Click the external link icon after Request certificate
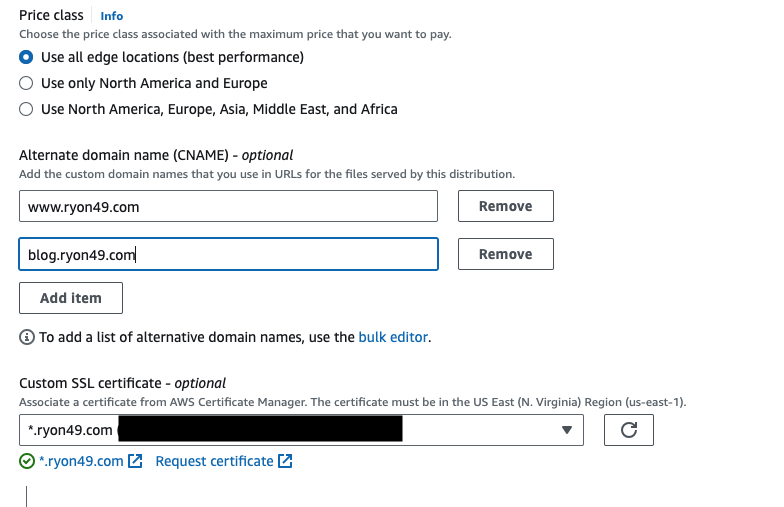 click(x=285, y=461)
